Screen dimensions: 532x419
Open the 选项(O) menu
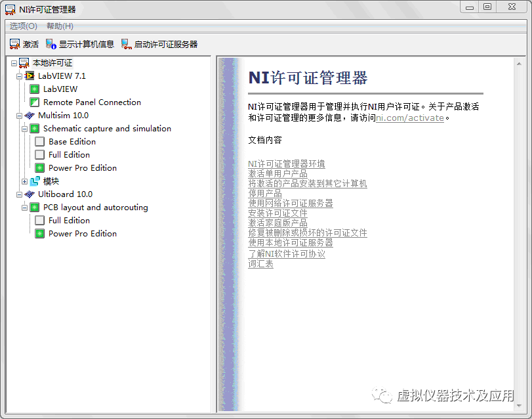[23, 26]
